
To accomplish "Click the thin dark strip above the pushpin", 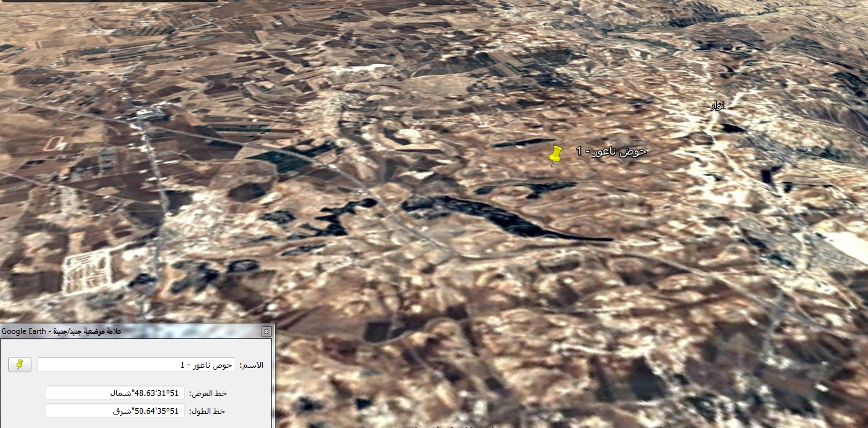I will pyautogui.click(x=522, y=143).
